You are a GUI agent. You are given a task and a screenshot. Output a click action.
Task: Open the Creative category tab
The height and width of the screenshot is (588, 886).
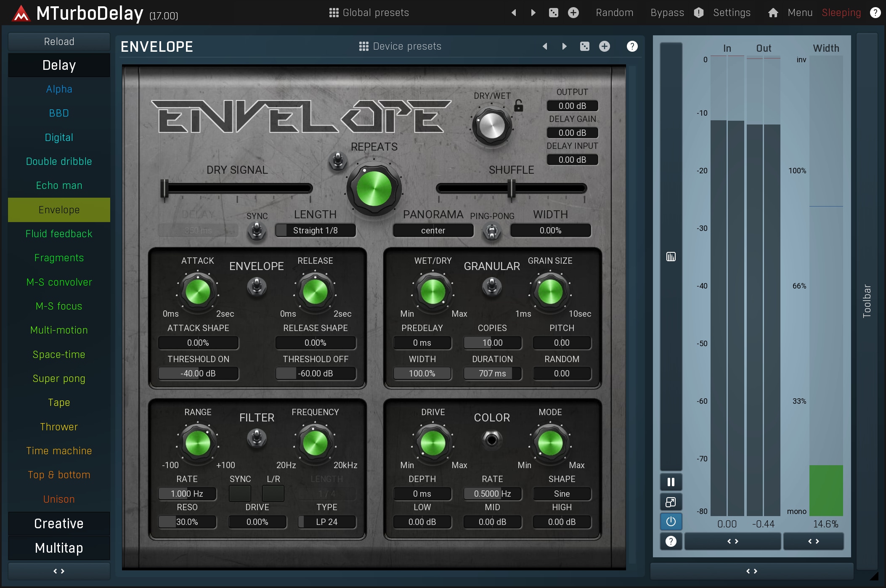click(59, 524)
